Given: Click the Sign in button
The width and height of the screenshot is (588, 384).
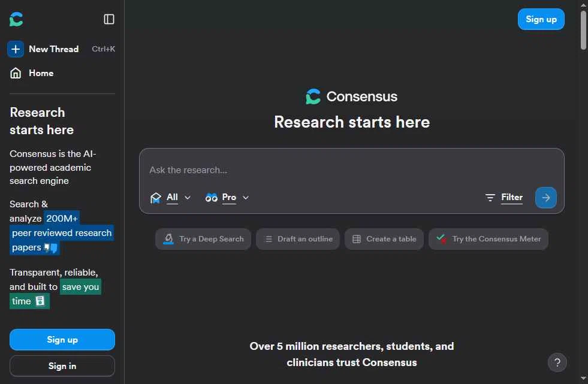Looking at the screenshot, I should [62, 366].
